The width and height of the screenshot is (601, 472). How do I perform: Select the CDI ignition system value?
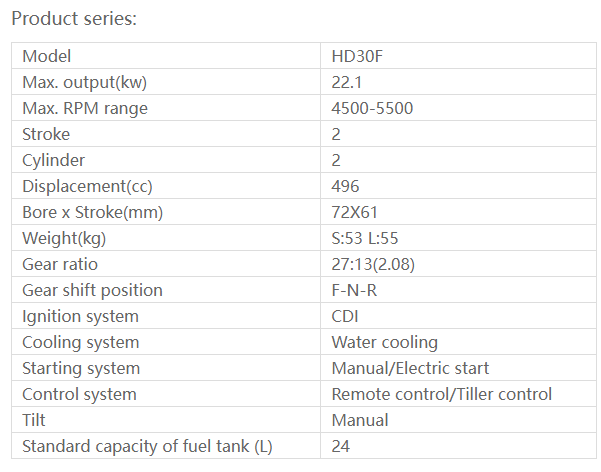pyautogui.click(x=346, y=316)
